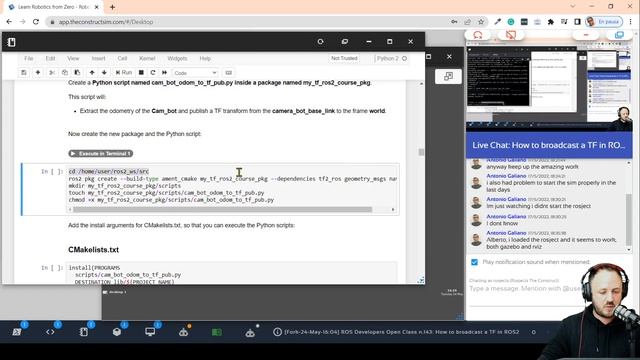Image resolution: width=640 pixels, height=360 pixels.
Task: Click the green icon in bottom bar
Action: [x=217, y=332]
